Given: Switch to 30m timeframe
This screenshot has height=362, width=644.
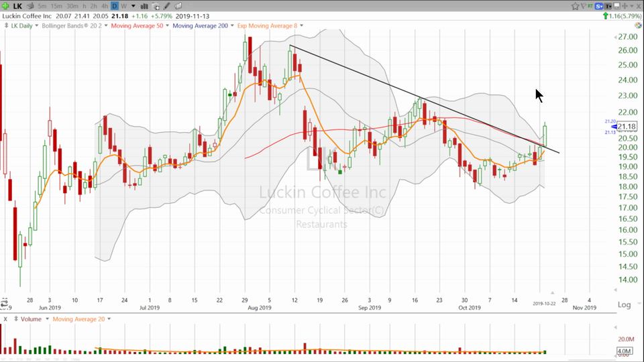Looking at the screenshot, I should tap(72, 6).
